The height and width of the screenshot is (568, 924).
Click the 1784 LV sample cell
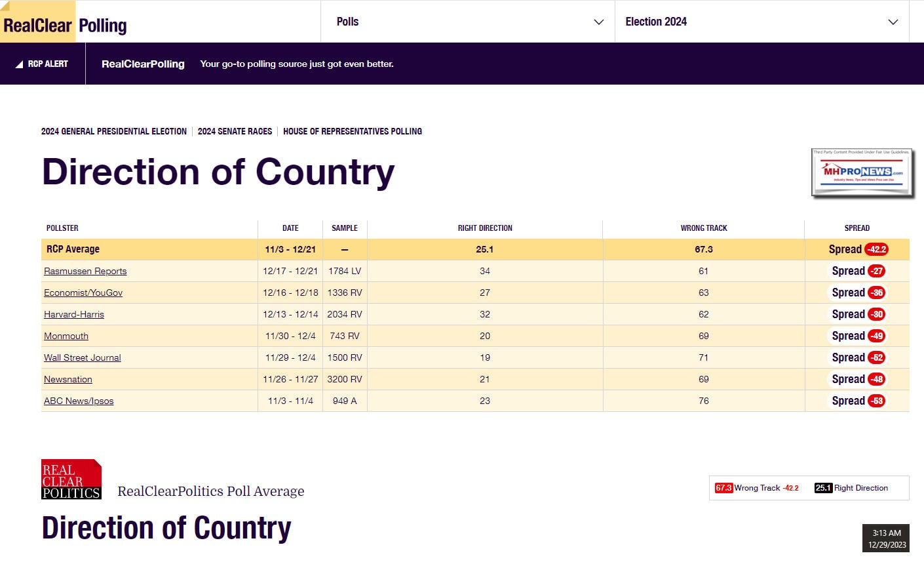345,271
